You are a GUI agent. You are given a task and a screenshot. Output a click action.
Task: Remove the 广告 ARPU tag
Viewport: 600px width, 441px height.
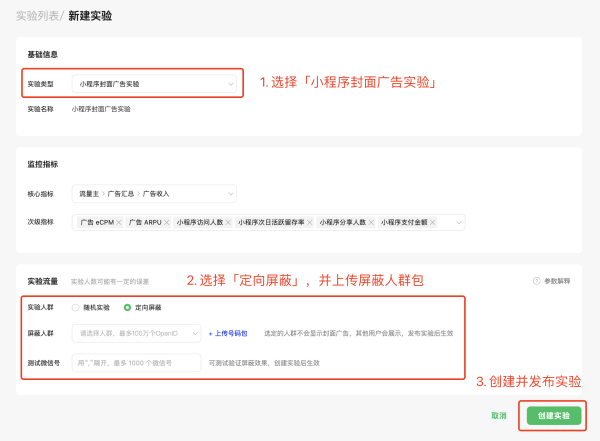[x=166, y=222]
